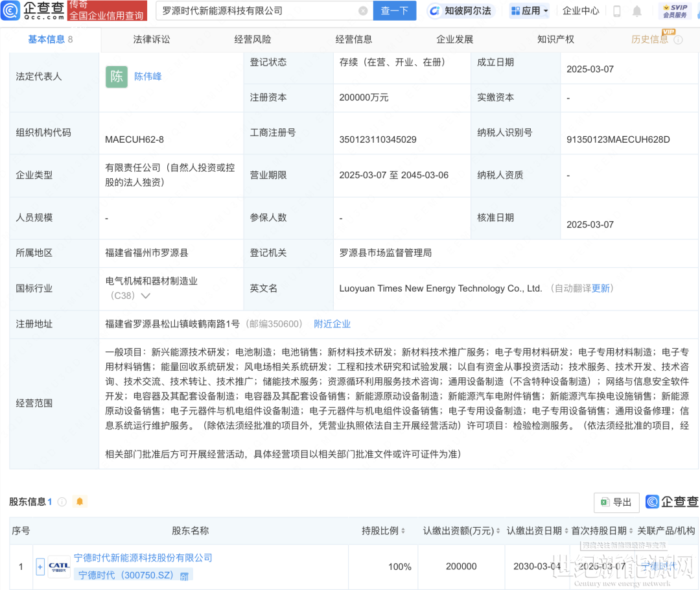Open the 经营信息 tab

[354, 40]
